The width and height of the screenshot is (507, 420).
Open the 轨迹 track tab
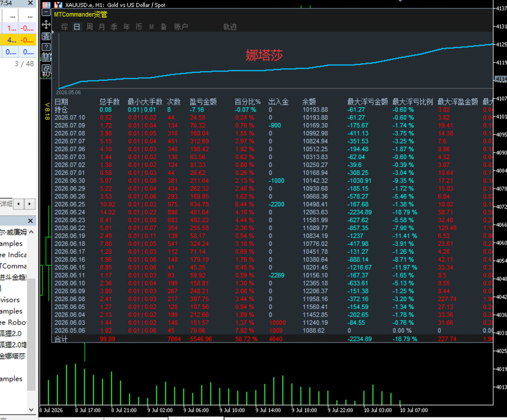[x=230, y=27]
